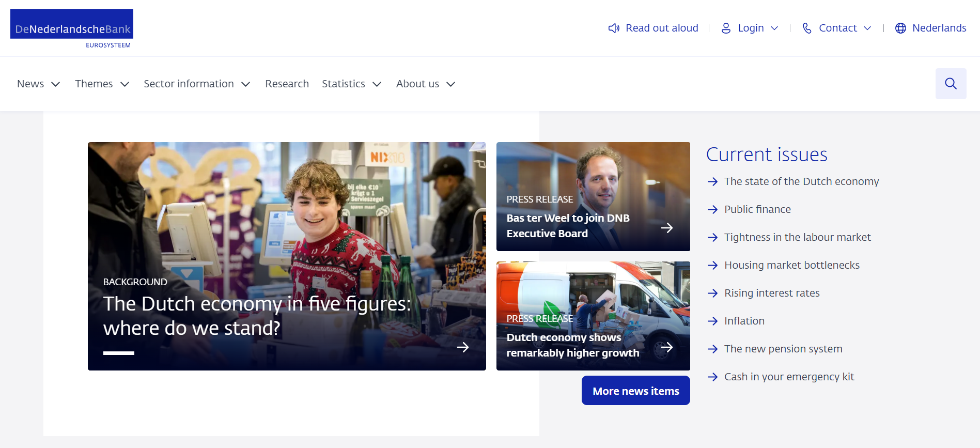Open the Statistics menu
980x448 pixels.
point(351,84)
